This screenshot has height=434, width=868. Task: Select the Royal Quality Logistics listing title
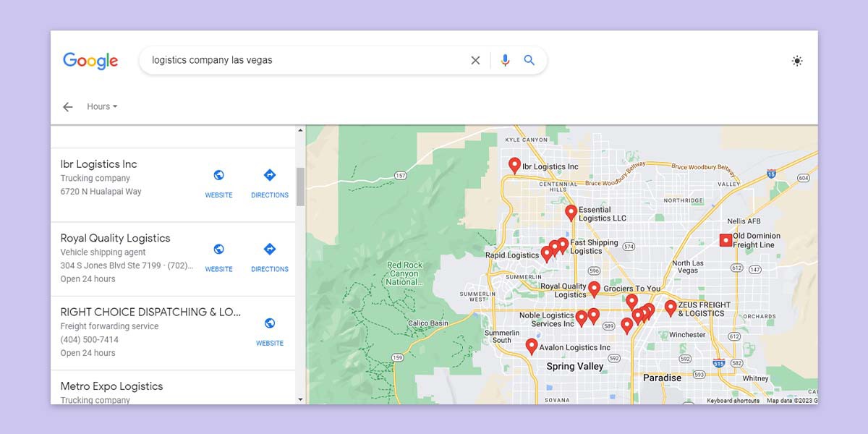(115, 238)
